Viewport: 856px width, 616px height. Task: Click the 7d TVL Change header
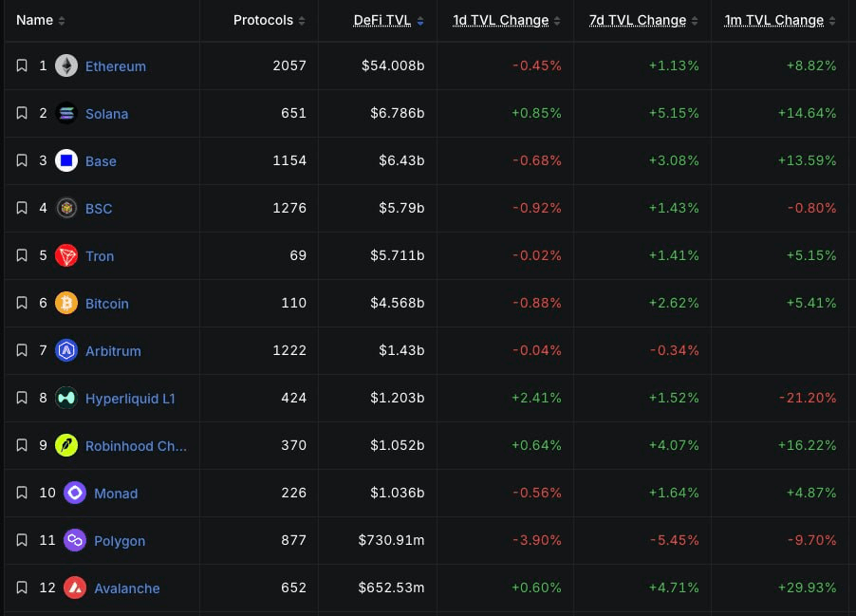[638, 20]
